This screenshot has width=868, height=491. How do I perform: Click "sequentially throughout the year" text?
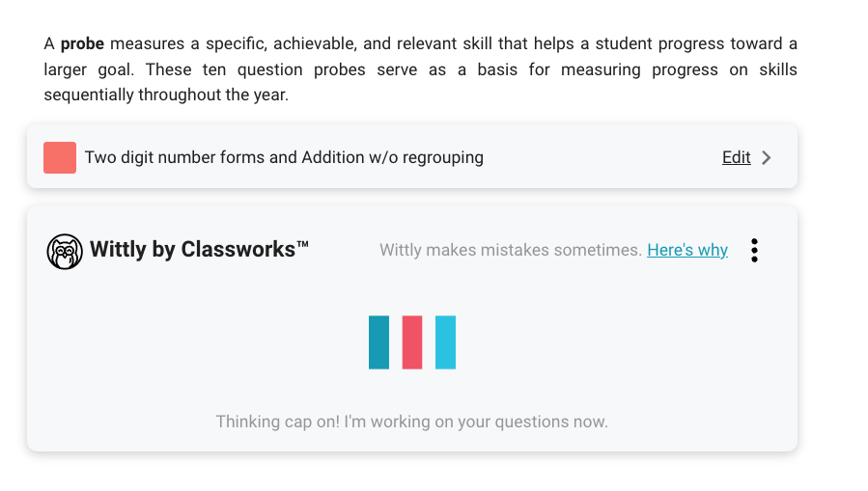pyautogui.click(x=166, y=95)
